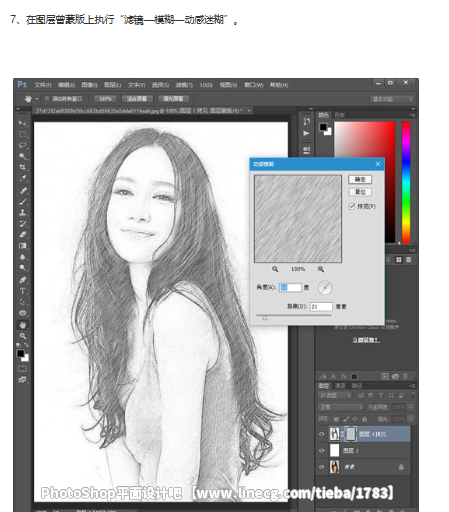Open the workspace switcher dropdown
Image resolution: width=449 pixels, height=512 pixels.
tap(392, 99)
